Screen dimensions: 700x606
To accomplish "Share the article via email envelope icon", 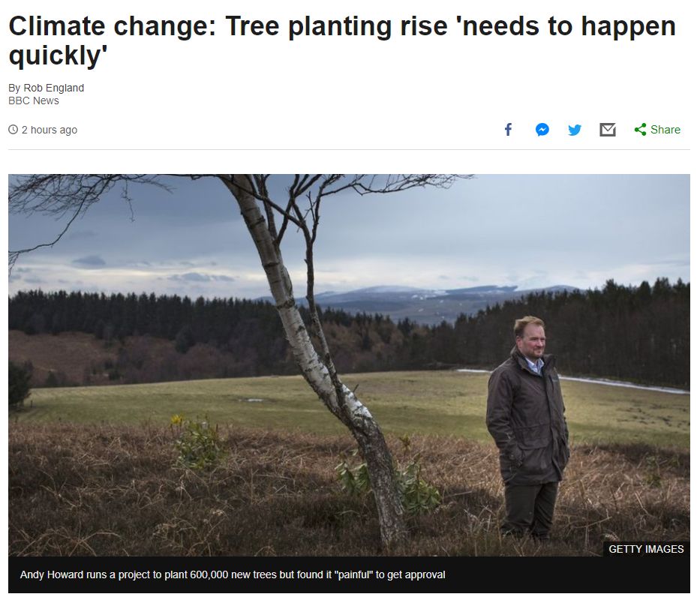I will tap(608, 129).
